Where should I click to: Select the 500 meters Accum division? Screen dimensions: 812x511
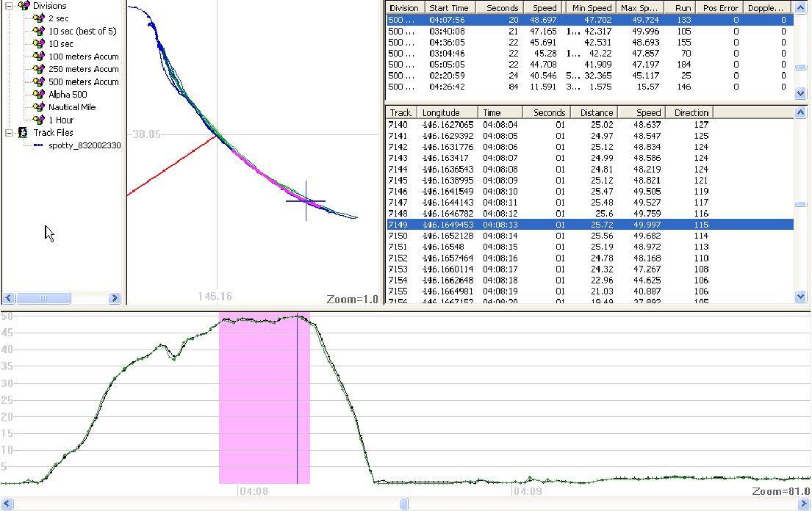tap(83, 81)
